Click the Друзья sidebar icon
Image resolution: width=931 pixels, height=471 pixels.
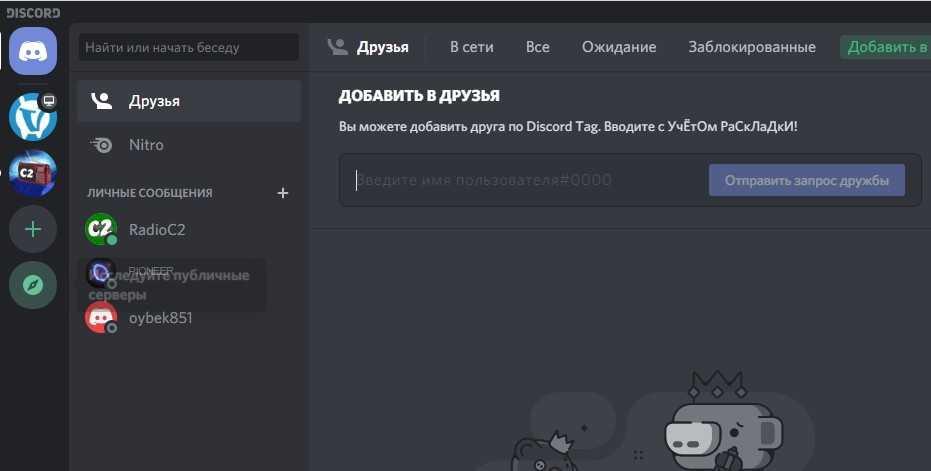coord(101,101)
